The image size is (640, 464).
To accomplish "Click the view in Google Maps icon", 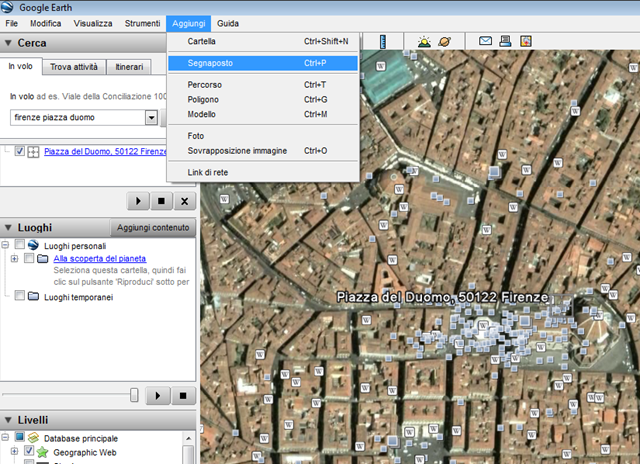I will [526, 41].
